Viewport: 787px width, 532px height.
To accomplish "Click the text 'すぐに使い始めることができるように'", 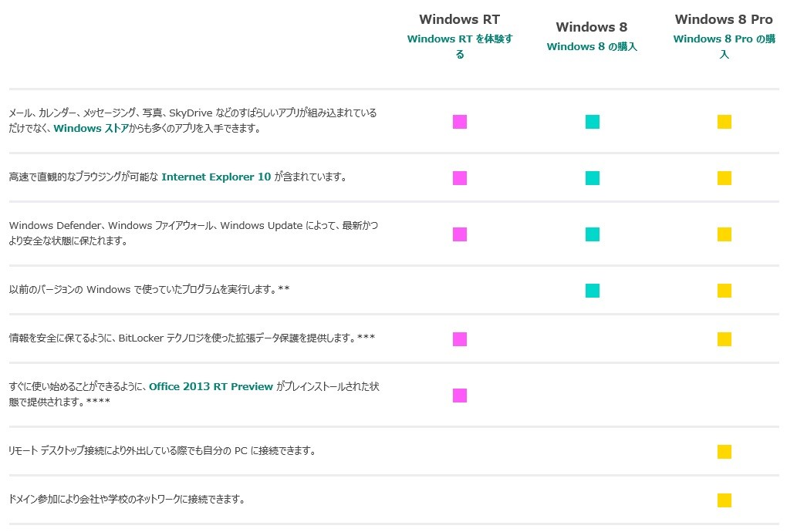I will pyautogui.click(x=77, y=386).
